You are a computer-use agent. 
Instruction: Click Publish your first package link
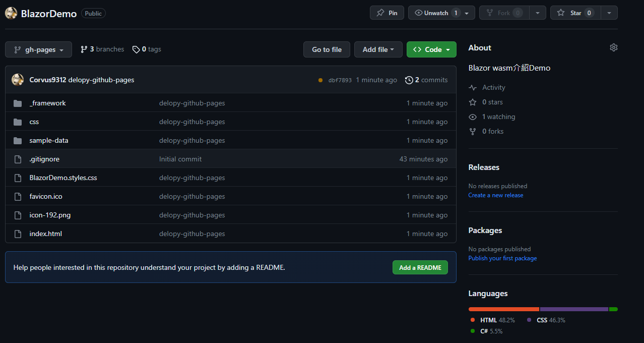(x=502, y=258)
